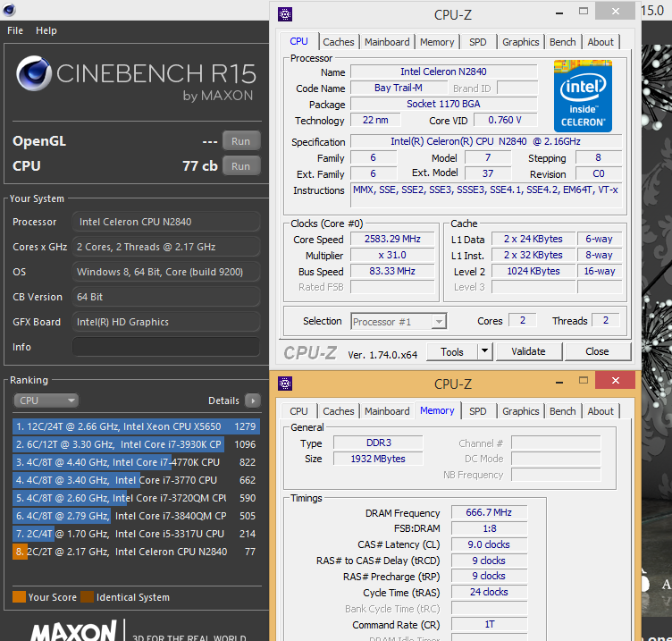Open the File menu in Cinebench
The width and height of the screenshot is (672, 641).
click(15, 30)
